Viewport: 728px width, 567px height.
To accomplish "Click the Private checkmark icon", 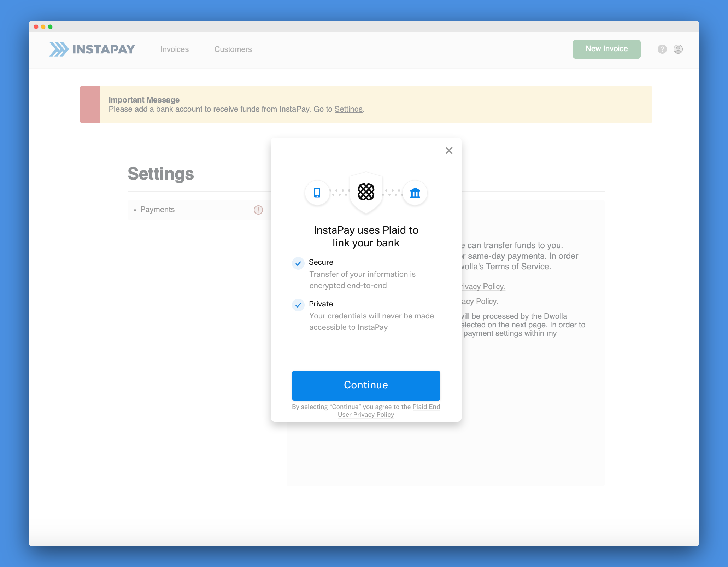I will click(298, 305).
